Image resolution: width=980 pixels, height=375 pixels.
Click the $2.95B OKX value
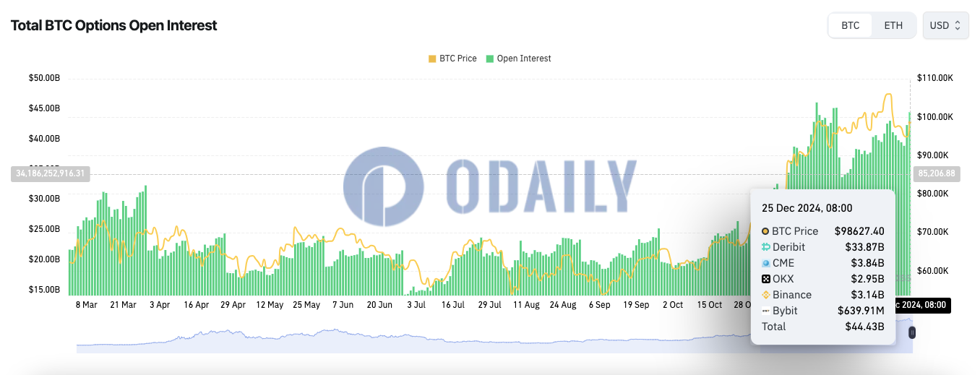click(869, 279)
